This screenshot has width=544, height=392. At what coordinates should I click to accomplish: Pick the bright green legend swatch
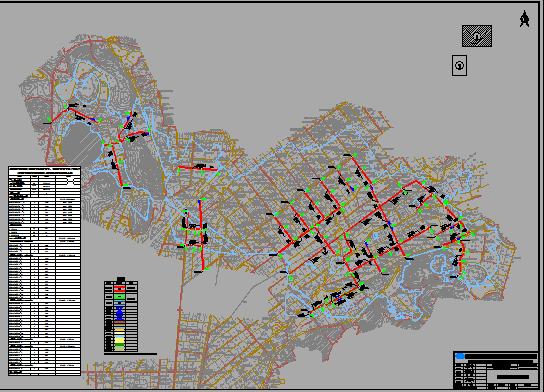[x=120, y=297]
